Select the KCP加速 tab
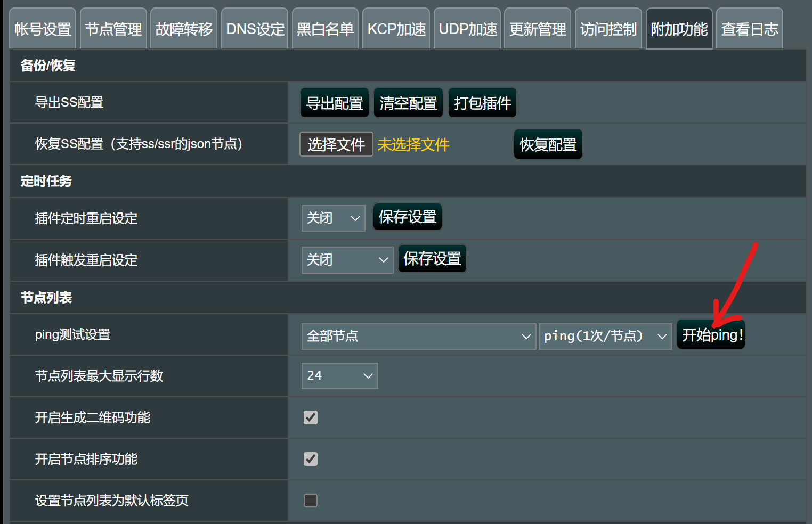The width and height of the screenshot is (812, 524). (396, 29)
